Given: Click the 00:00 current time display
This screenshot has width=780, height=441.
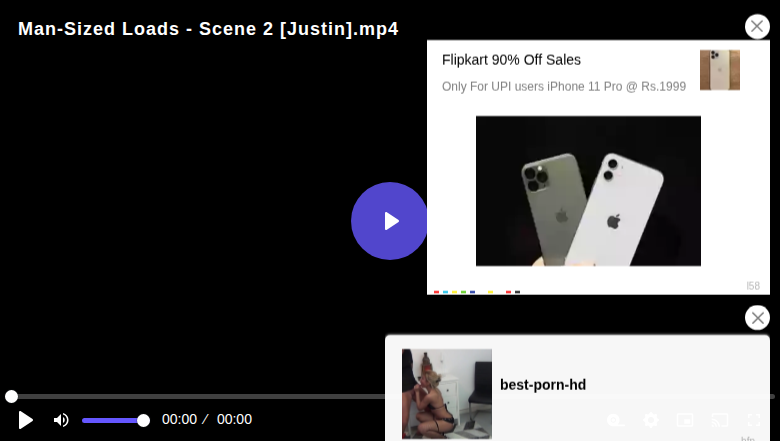Looking at the screenshot, I should tap(179, 420).
